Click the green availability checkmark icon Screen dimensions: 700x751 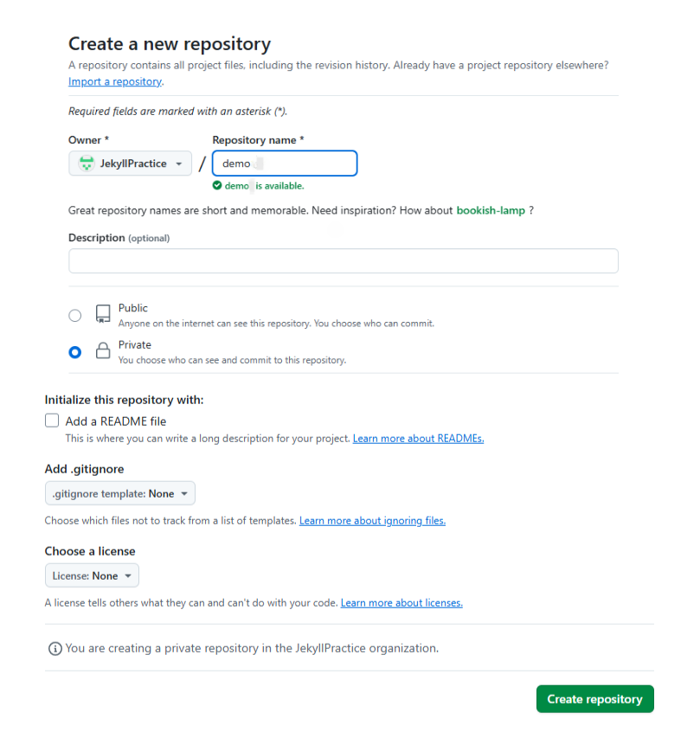point(217,185)
